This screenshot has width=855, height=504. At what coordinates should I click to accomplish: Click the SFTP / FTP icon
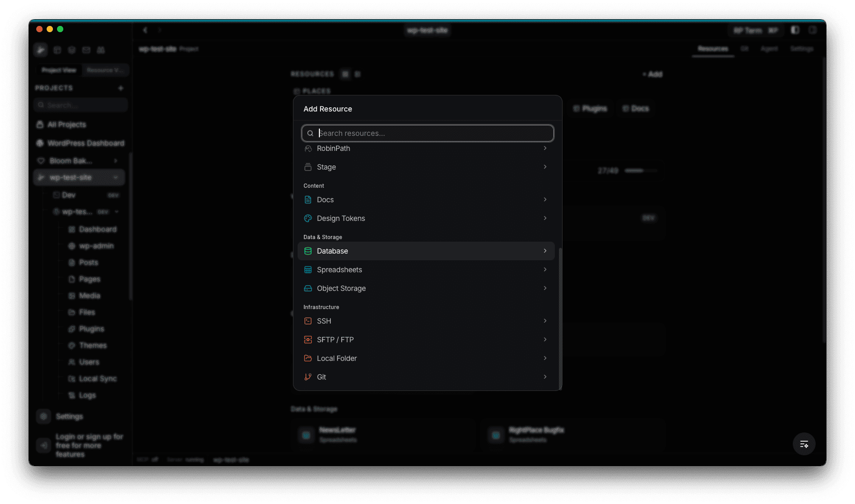tap(308, 340)
